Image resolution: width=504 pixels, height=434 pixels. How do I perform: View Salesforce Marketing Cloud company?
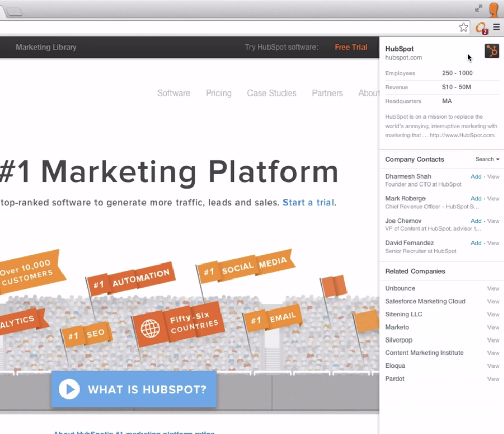(493, 302)
